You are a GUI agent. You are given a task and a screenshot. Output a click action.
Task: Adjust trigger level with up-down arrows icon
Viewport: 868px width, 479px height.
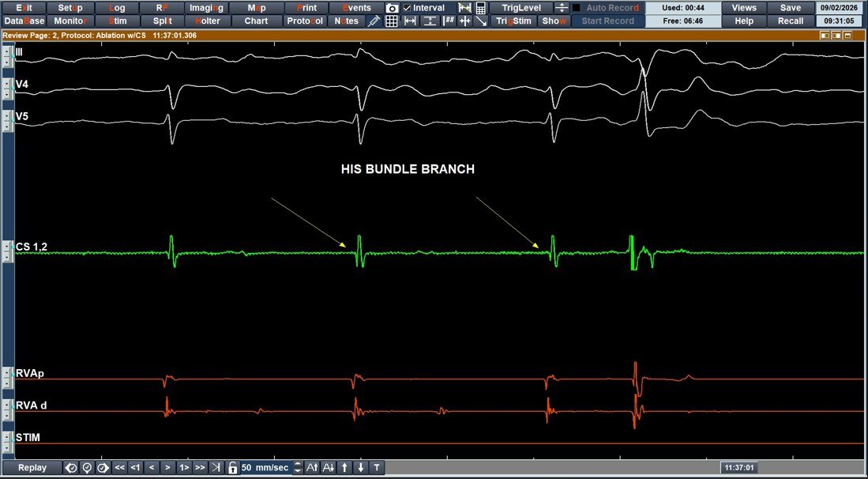562,9
